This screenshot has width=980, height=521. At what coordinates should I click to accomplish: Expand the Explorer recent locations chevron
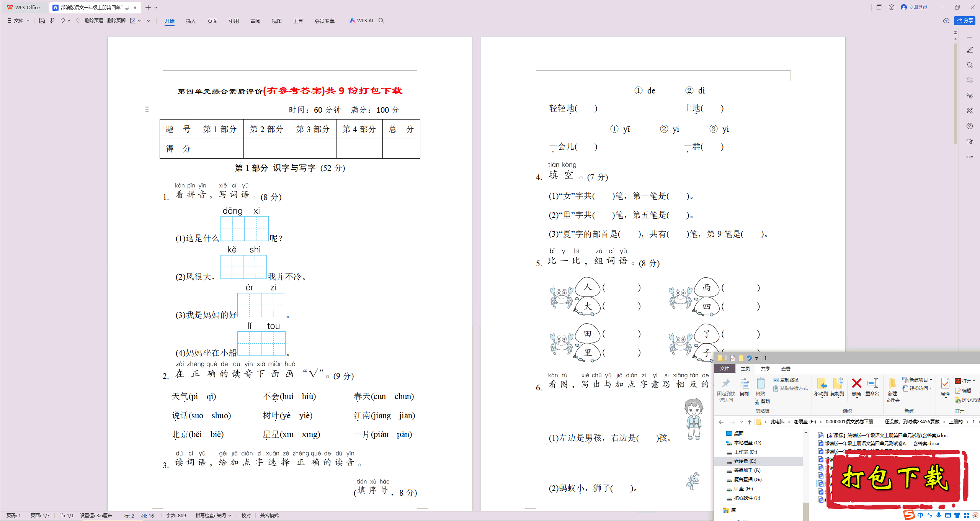(742, 422)
